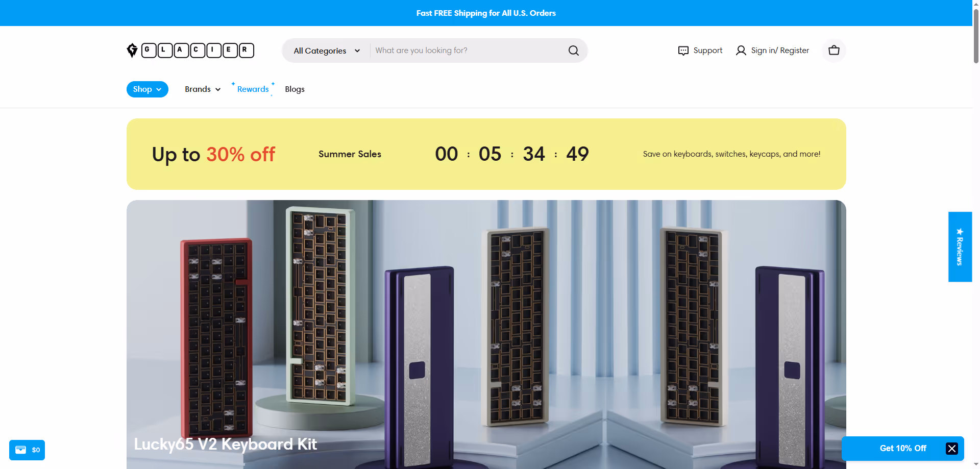Click the Save on keyboards, switches, keycaps text
The width and height of the screenshot is (980, 469).
click(731, 154)
